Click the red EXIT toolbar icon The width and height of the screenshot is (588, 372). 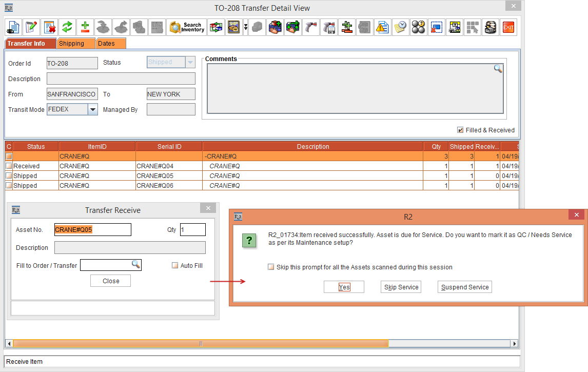508,27
